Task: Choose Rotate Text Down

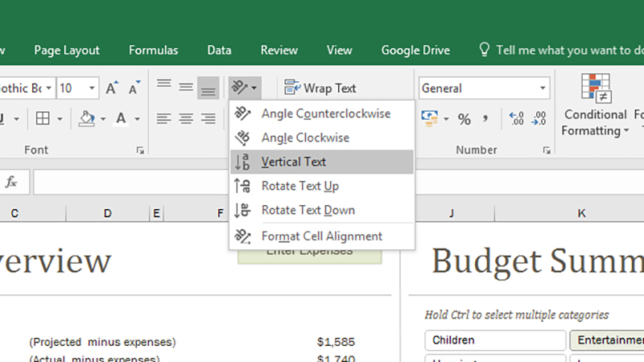Action: [322, 210]
